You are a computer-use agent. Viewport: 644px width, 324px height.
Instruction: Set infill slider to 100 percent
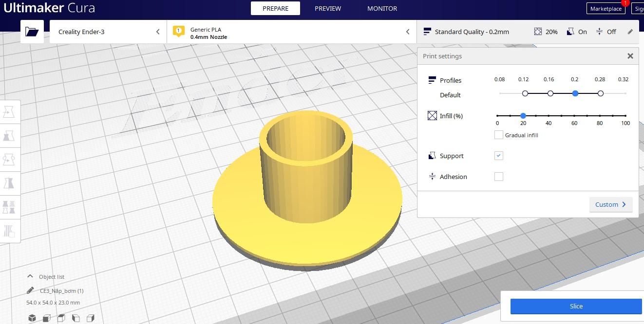click(x=625, y=116)
